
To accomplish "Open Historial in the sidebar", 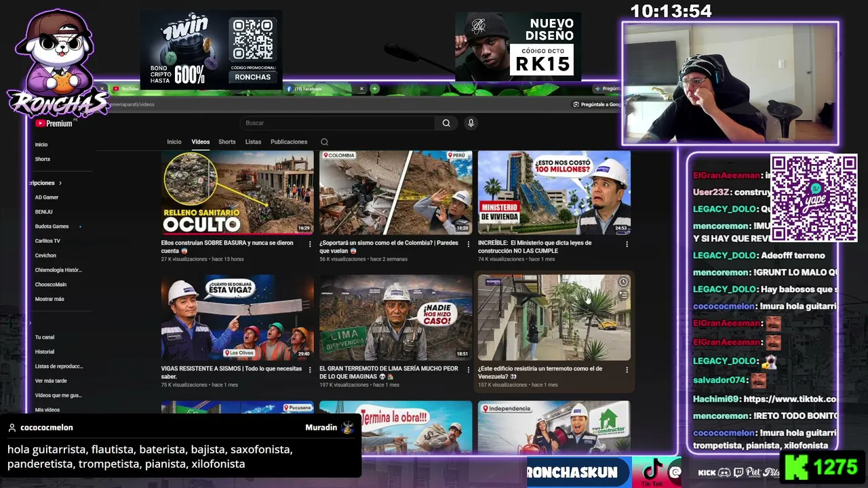I will [x=45, y=352].
